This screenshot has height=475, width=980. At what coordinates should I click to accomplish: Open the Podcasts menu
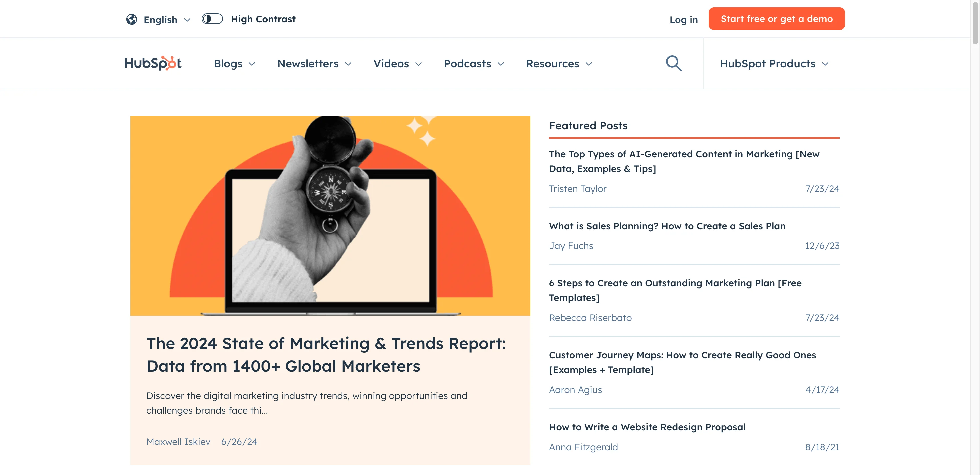pos(474,64)
